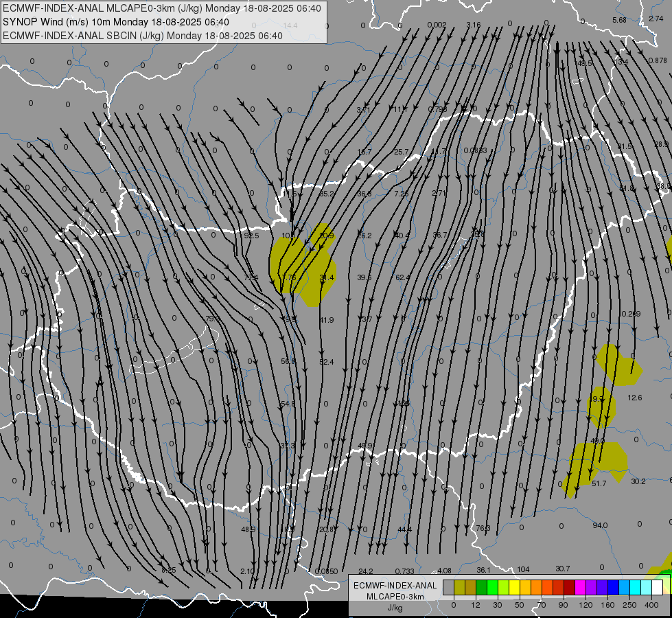The image size is (672, 618).
Task: Click the legend tick label 90
Action: (x=563, y=605)
